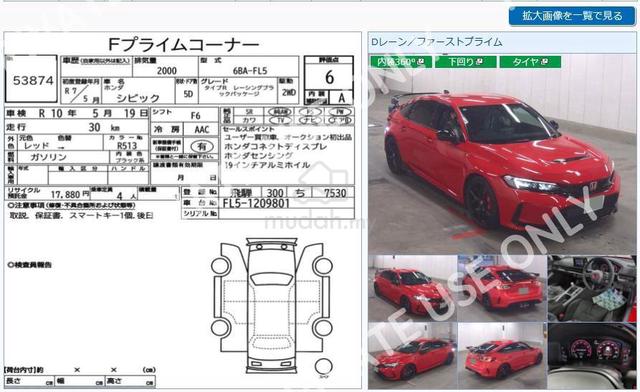Click 19インチアルミホイル sales point line
This screenshot has height=392, width=640.
pos(267,165)
